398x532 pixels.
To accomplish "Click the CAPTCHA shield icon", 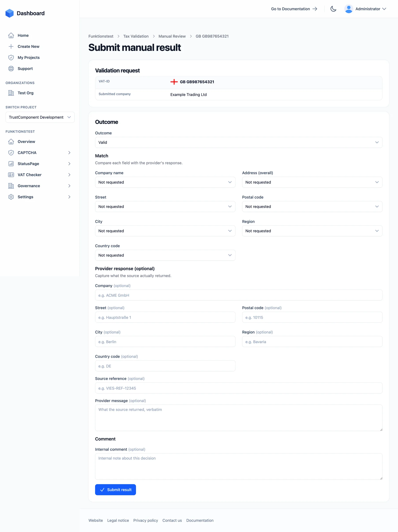I will tap(11, 152).
